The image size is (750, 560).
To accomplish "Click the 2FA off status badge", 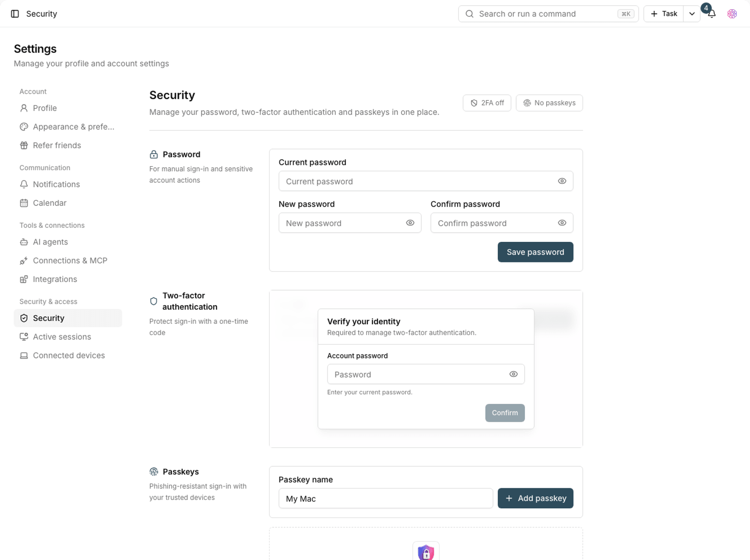I will (x=487, y=103).
